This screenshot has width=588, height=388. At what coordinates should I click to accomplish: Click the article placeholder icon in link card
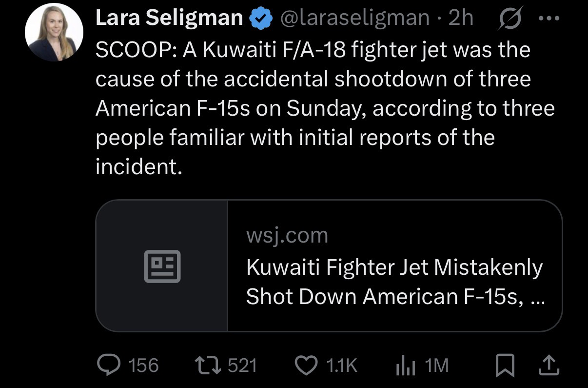click(162, 266)
